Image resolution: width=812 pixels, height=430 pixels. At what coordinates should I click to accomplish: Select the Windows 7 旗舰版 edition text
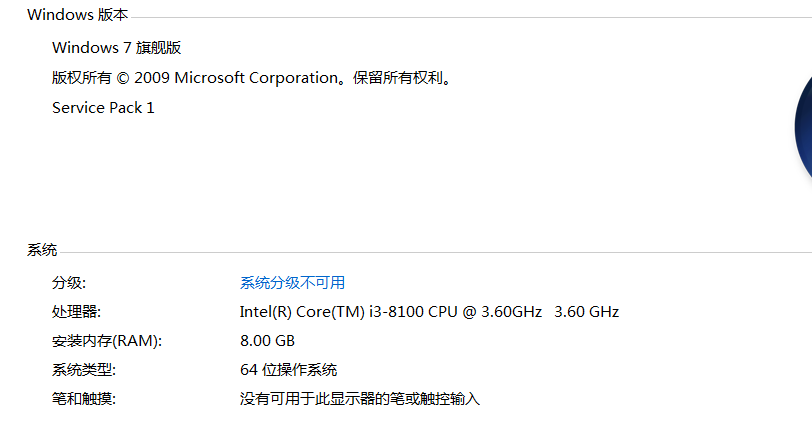116,47
